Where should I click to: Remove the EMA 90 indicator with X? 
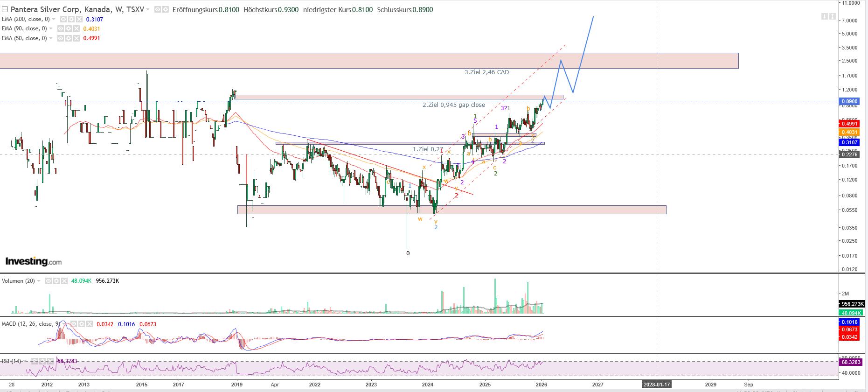pyautogui.click(x=76, y=28)
